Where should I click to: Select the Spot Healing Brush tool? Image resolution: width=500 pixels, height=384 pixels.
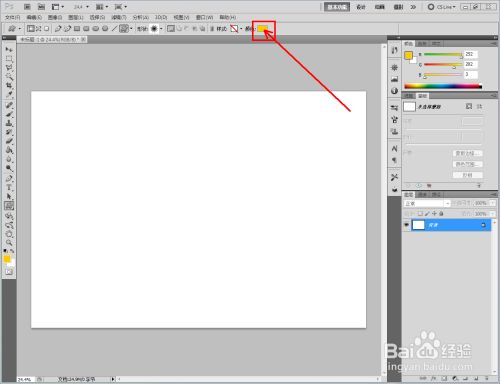tap(9, 105)
